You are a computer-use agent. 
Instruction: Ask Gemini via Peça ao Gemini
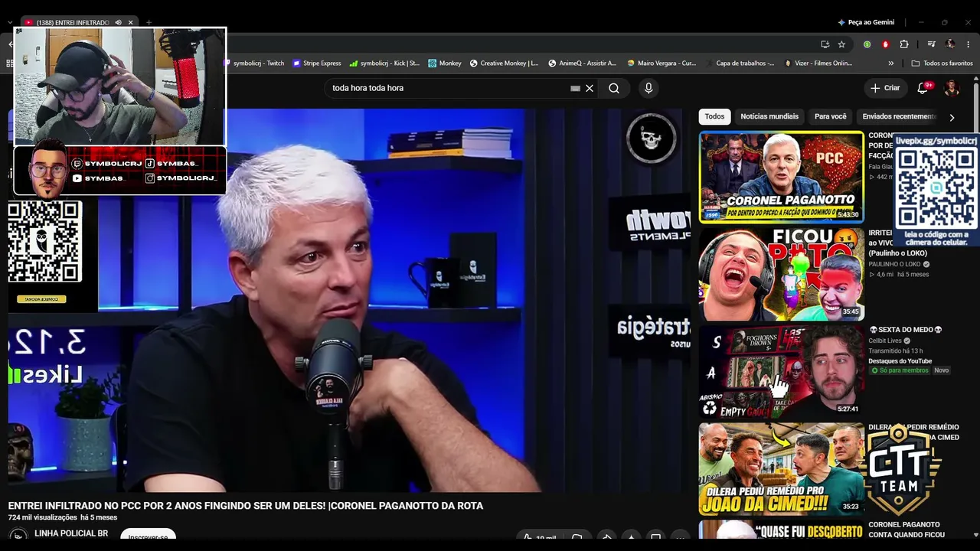[x=866, y=22]
